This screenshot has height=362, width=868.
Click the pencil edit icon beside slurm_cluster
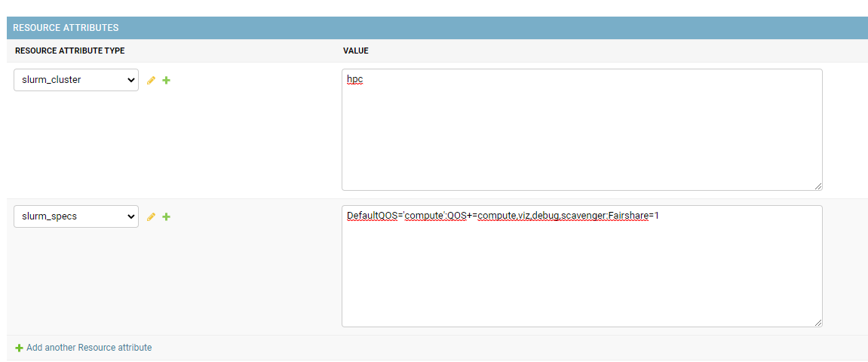click(x=151, y=80)
